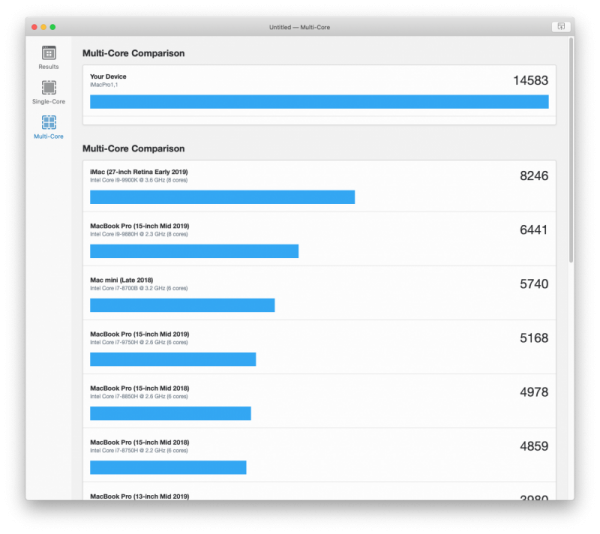The height and width of the screenshot is (534, 600).
Task: Click the vertical scrollbar thumb
Action: click(571, 150)
